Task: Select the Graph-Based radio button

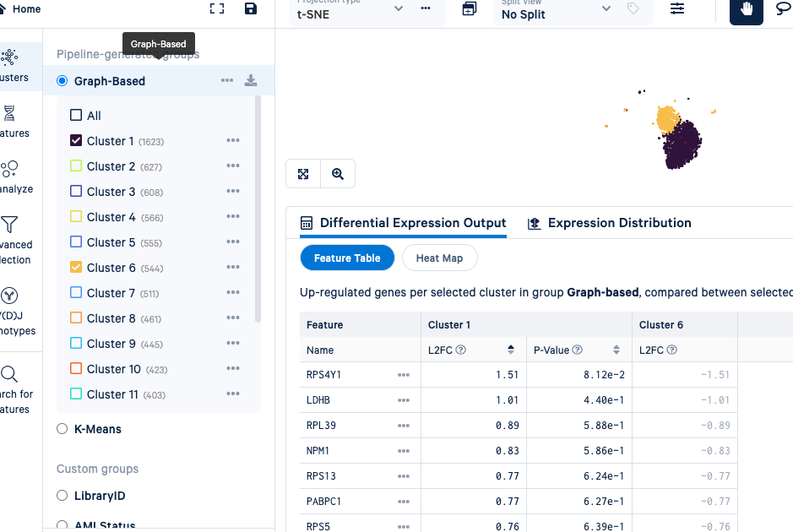Action: pyautogui.click(x=62, y=81)
